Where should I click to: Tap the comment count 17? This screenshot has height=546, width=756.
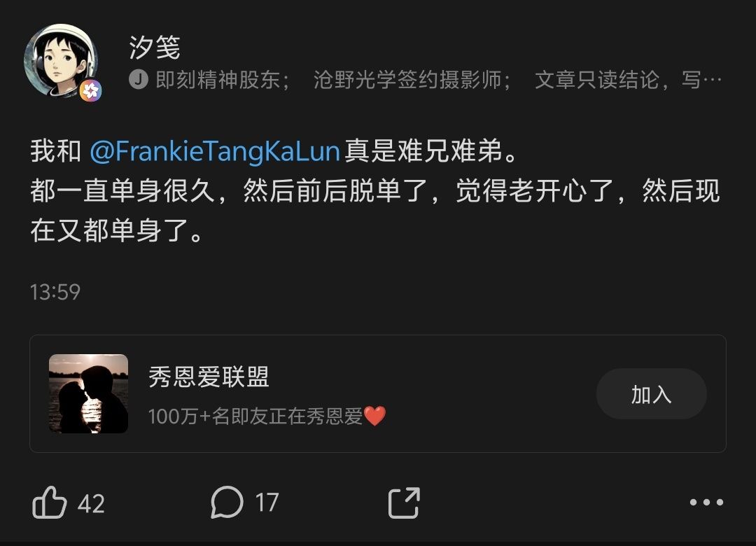point(267,503)
